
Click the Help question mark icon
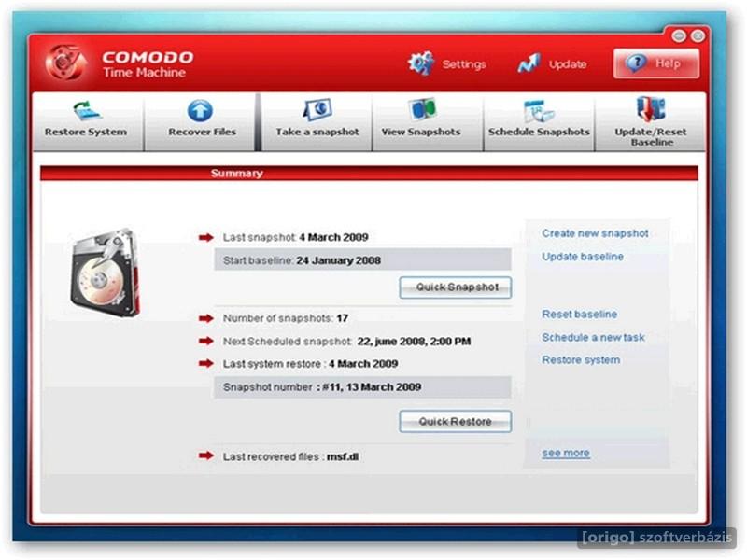pyautogui.click(x=636, y=63)
